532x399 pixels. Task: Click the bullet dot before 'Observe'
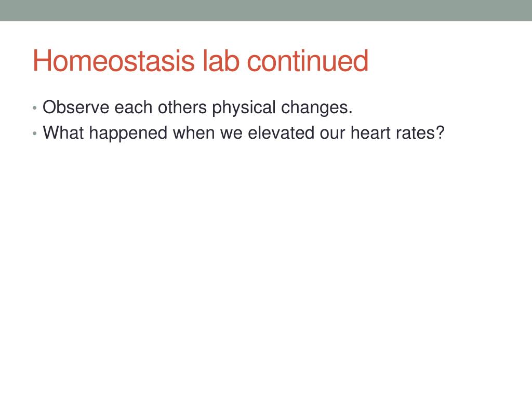click(35, 108)
